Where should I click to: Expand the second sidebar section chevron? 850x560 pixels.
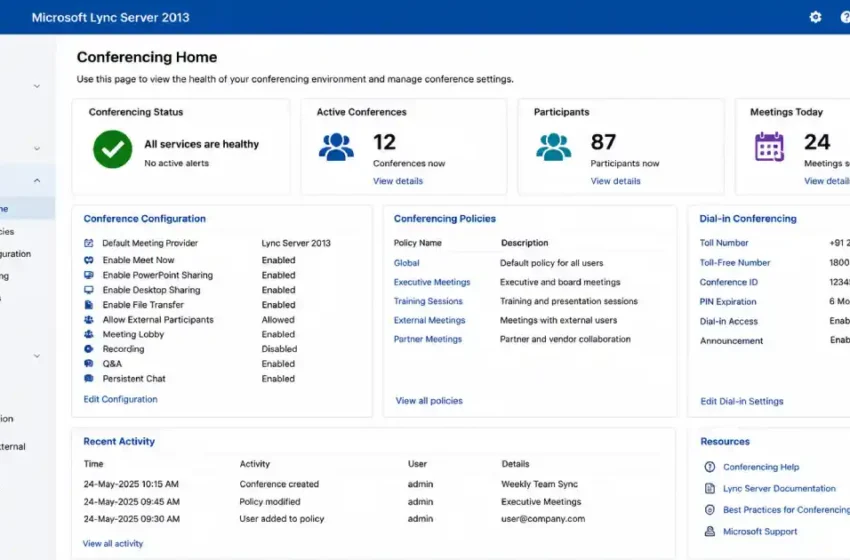37,149
